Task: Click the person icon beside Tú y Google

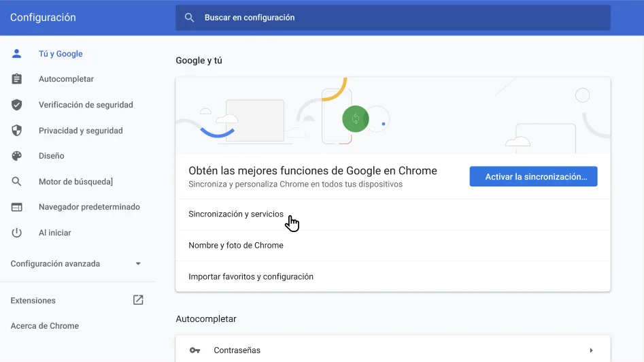Action: click(17, 54)
